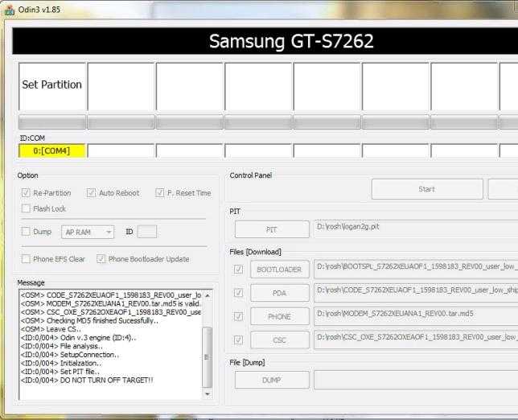The height and width of the screenshot is (420, 518).
Task: Click the CSC file button
Action: tap(279, 340)
